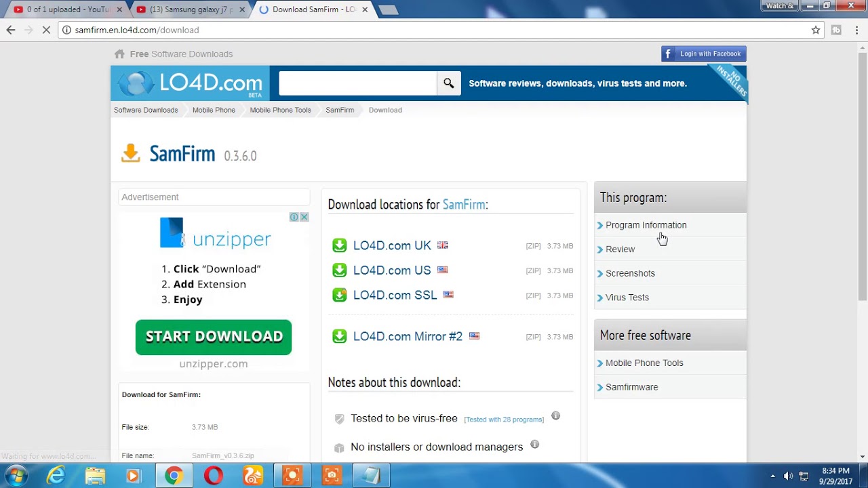Open Virus Tests in sidebar
Screen dimensions: 868x488
coord(627,298)
